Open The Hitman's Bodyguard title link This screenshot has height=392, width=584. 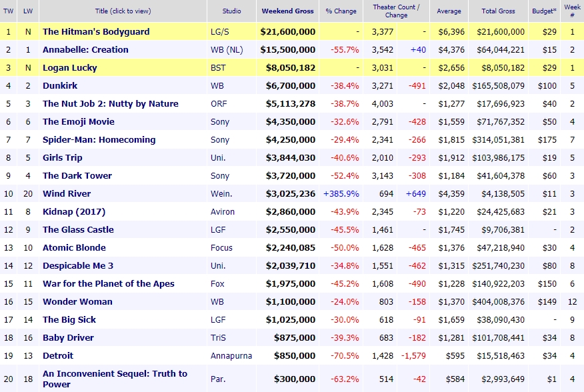96,32
